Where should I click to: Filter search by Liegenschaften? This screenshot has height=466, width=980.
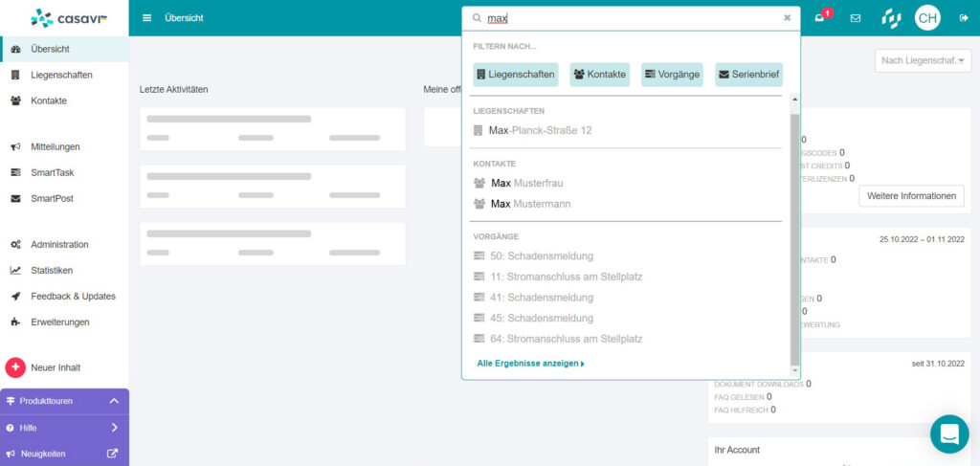515,75
